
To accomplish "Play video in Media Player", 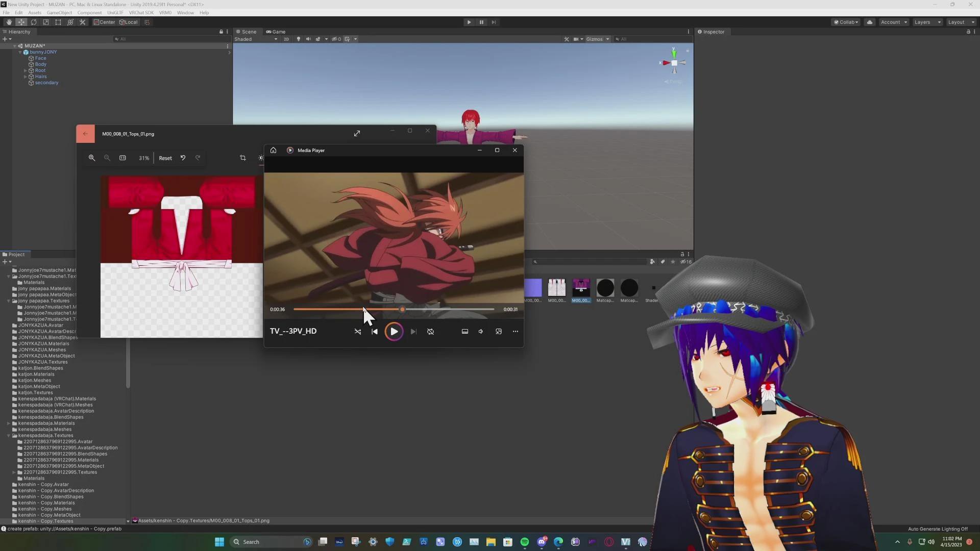I will click(394, 332).
